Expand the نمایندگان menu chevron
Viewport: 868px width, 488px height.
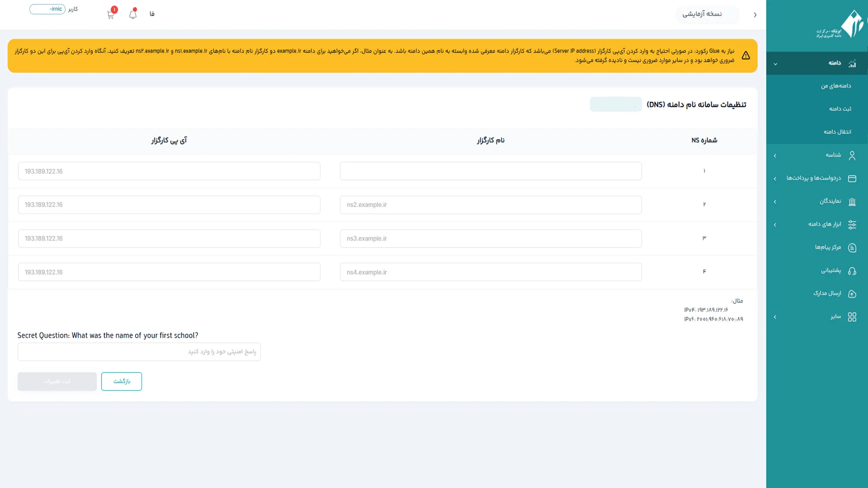point(775,202)
